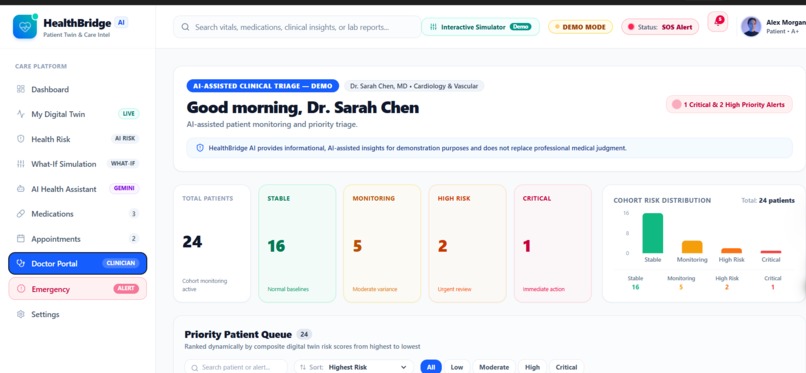Open the Sort Highest Risk dropdown
Viewport: 806px width, 373px height.
pyautogui.click(x=354, y=367)
